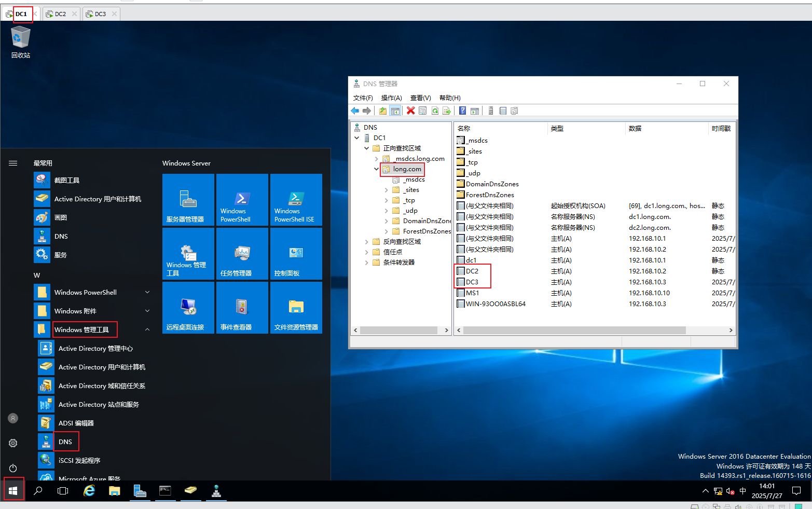Open Active Directory 域和信任关系

tap(102, 386)
